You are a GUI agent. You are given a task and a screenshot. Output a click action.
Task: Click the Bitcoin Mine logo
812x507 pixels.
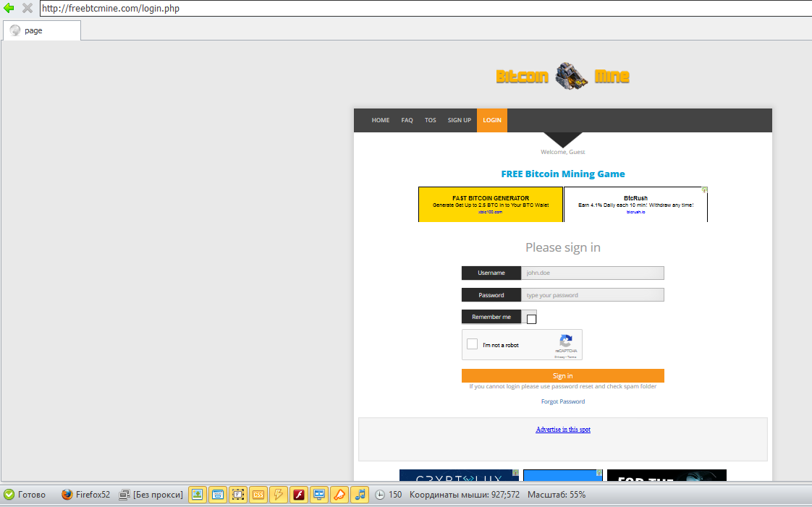point(562,76)
